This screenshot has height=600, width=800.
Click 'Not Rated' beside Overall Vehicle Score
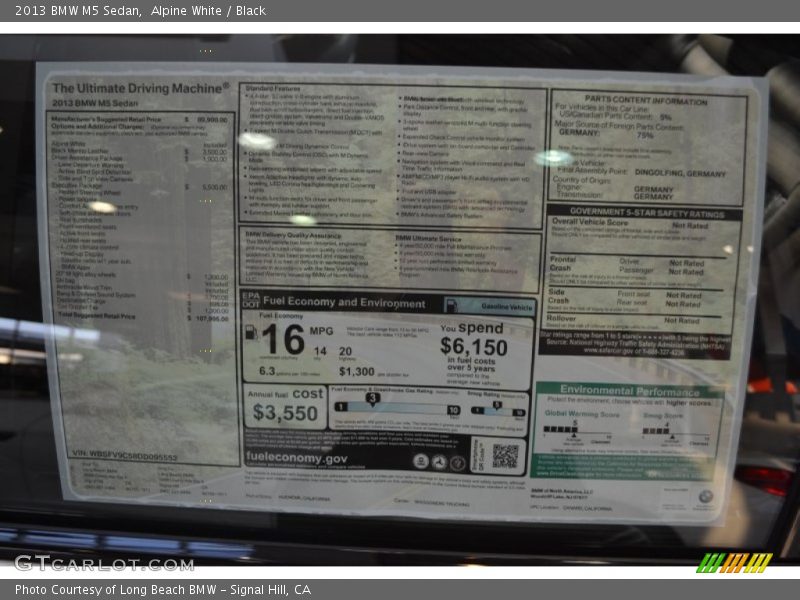[x=690, y=225]
